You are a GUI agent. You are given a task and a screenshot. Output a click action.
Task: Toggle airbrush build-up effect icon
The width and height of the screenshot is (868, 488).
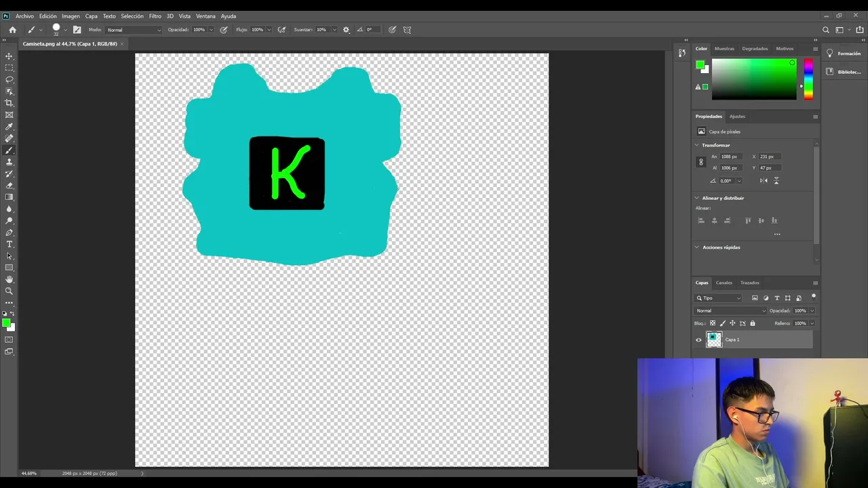pyautogui.click(x=281, y=30)
